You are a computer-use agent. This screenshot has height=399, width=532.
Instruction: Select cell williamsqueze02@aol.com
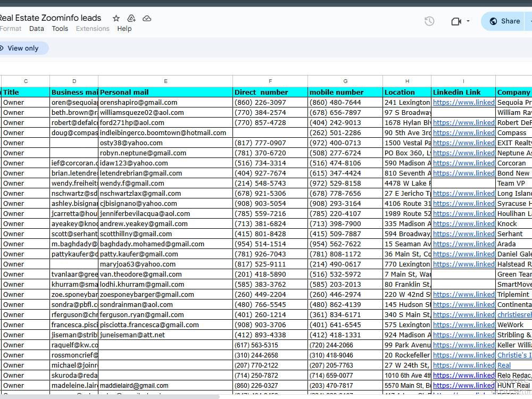pyautogui.click(x=165, y=113)
